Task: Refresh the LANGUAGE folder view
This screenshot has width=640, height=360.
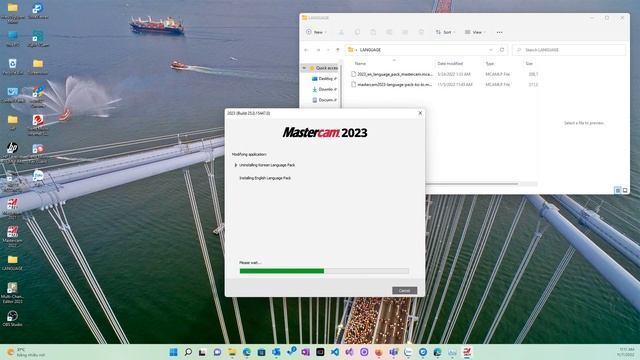Action: point(502,50)
